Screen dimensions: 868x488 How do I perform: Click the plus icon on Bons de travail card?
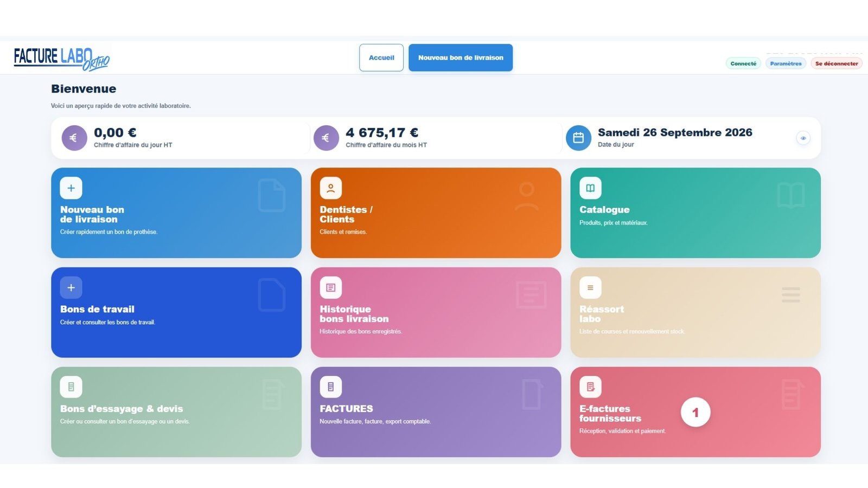click(x=71, y=288)
